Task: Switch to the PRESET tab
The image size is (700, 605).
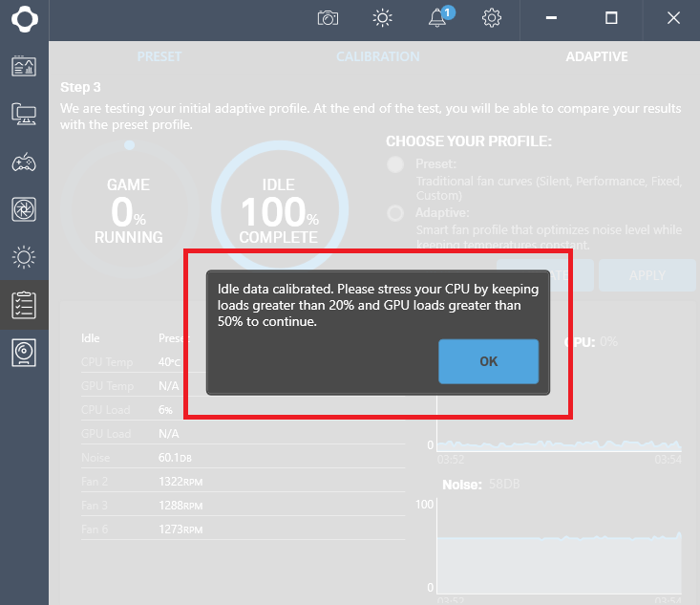Action: click(x=159, y=56)
